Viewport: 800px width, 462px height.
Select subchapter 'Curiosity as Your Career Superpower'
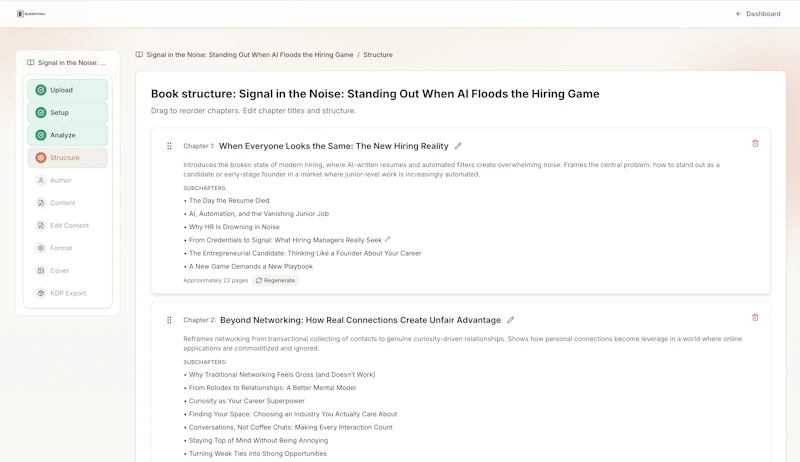click(x=247, y=401)
